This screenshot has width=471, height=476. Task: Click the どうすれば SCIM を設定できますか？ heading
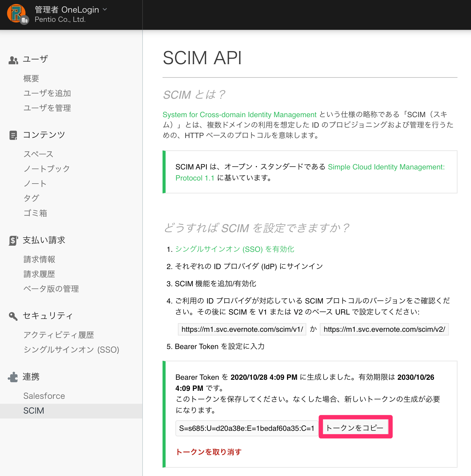coord(257,228)
